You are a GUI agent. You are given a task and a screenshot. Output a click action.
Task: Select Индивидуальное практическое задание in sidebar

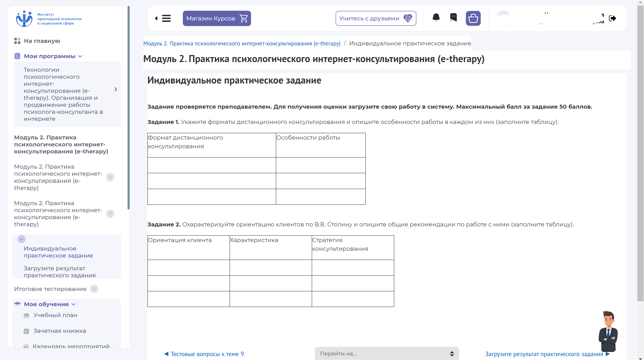(58, 252)
